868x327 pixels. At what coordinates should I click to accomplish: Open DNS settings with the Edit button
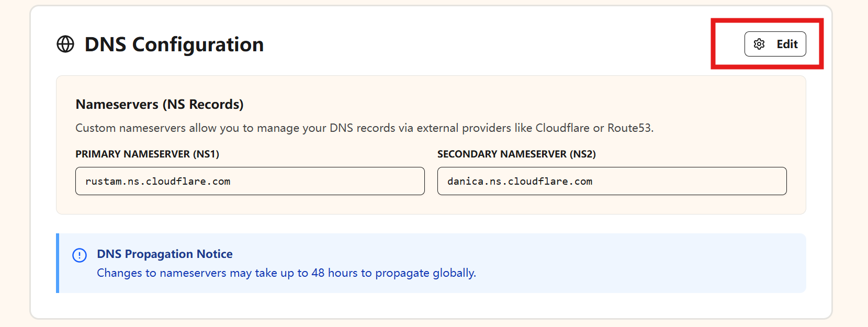(x=775, y=44)
